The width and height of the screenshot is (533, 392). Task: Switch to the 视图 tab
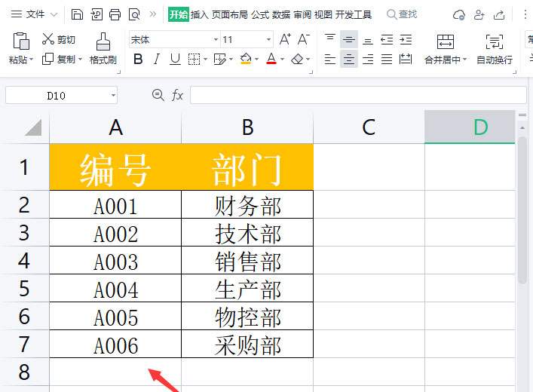[323, 14]
